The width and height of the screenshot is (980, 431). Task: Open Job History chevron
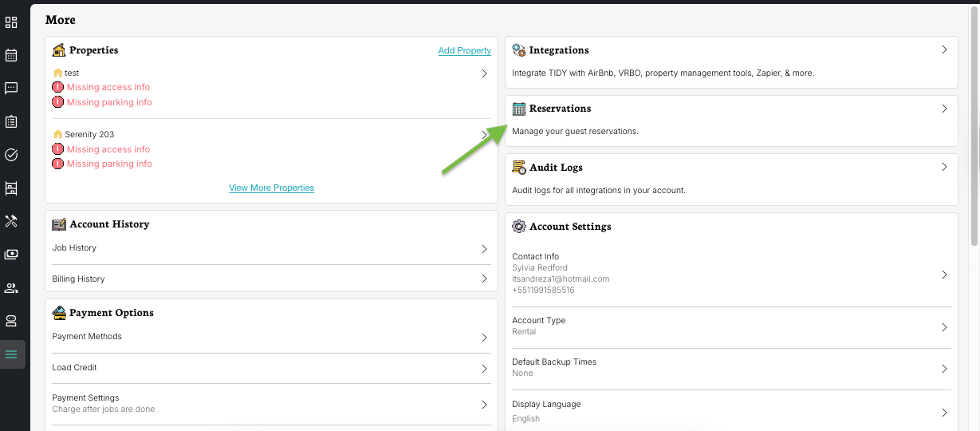(x=484, y=249)
